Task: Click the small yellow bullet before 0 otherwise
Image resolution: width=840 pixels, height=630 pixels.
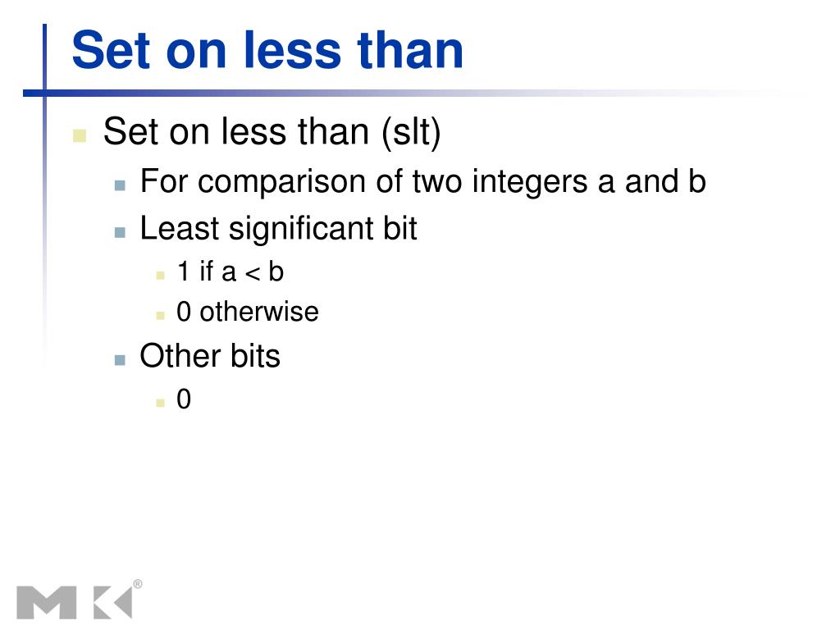Action: pos(160,316)
